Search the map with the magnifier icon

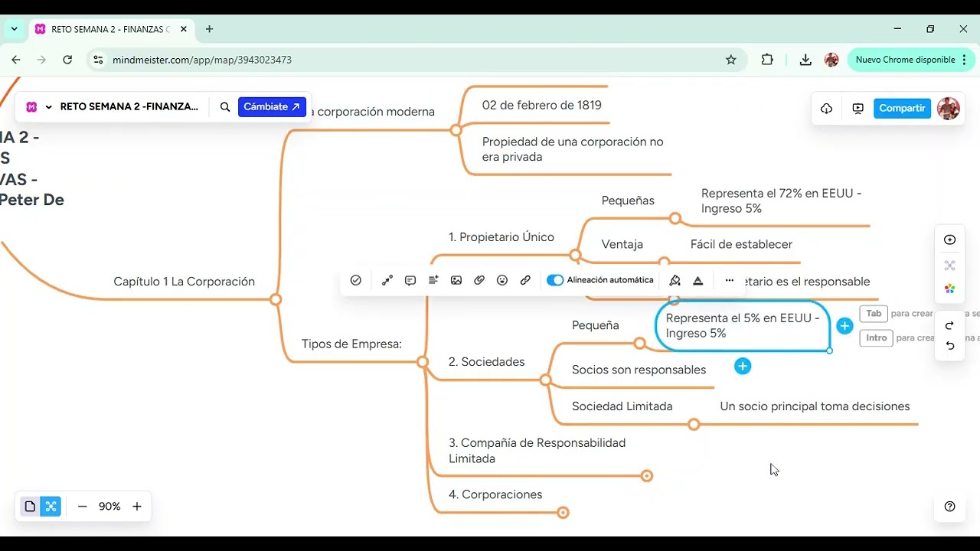[x=225, y=107]
